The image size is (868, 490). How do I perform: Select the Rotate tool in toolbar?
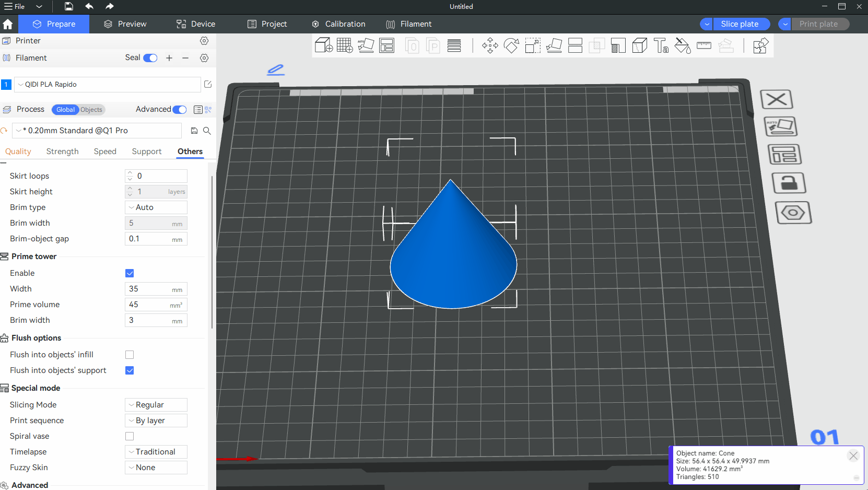pyautogui.click(x=511, y=45)
